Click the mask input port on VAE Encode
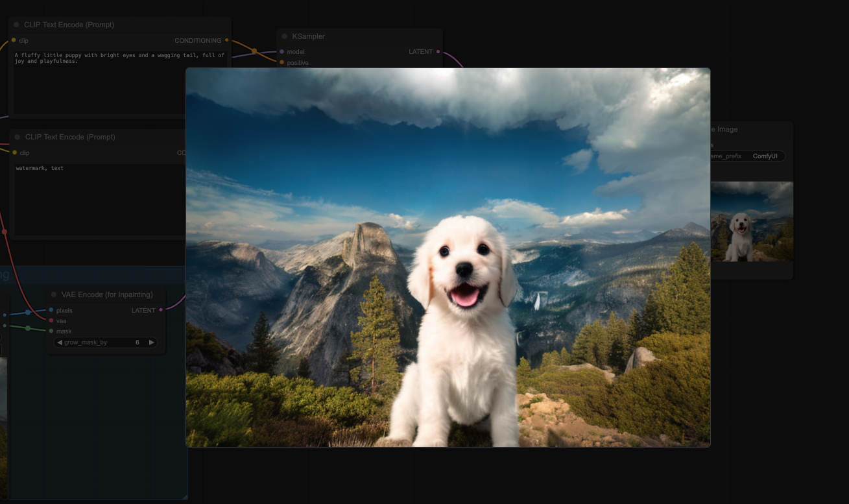849x504 pixels. (x=51, y=331)
